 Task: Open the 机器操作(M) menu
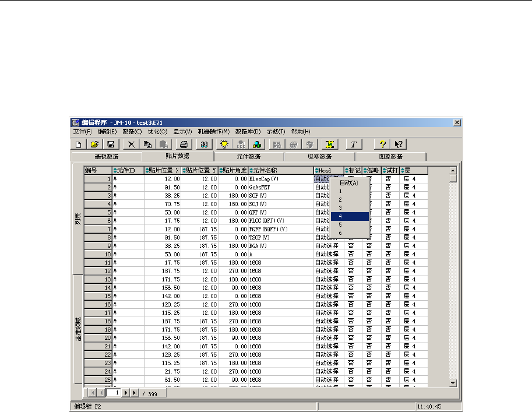pyautogui.click(x=214, y=131)
